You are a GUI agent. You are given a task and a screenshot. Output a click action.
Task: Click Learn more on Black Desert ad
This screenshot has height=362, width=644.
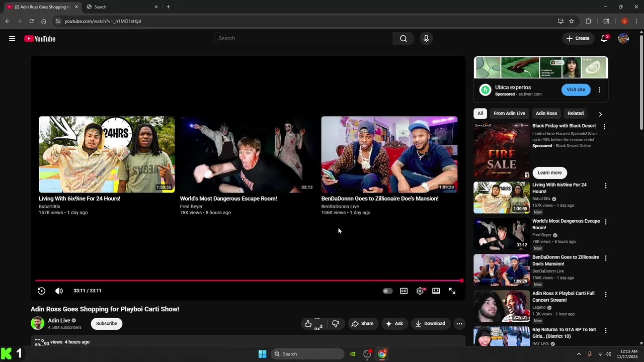549,173
